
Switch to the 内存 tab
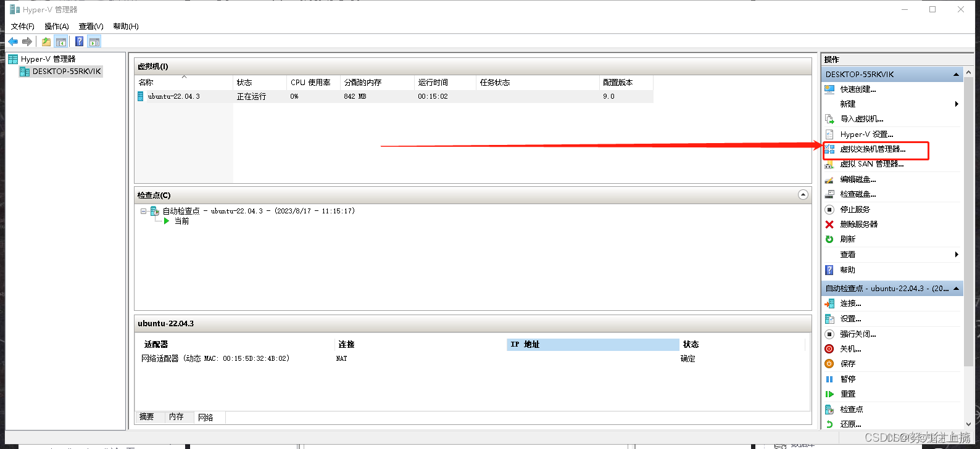tap(176, 417)
